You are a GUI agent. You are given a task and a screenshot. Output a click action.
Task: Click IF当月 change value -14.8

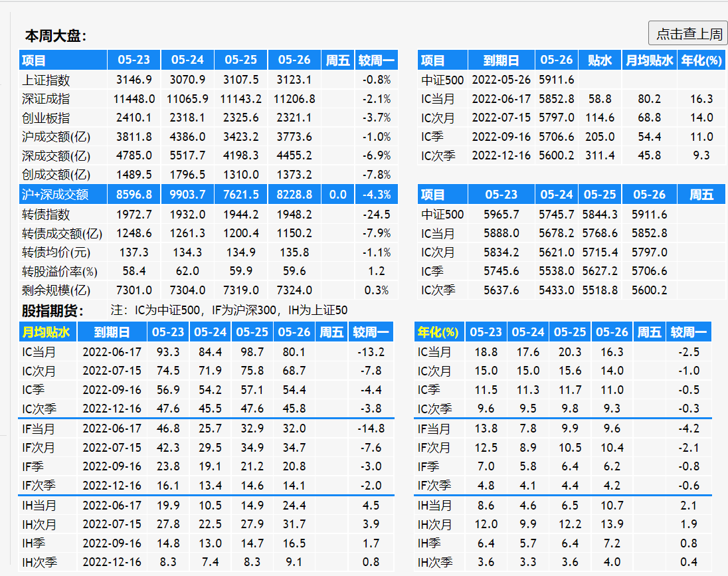point(371,429)
